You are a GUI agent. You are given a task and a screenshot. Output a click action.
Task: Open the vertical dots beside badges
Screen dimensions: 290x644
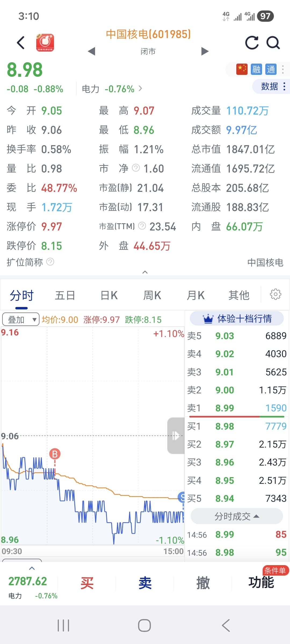coord(283,69)
